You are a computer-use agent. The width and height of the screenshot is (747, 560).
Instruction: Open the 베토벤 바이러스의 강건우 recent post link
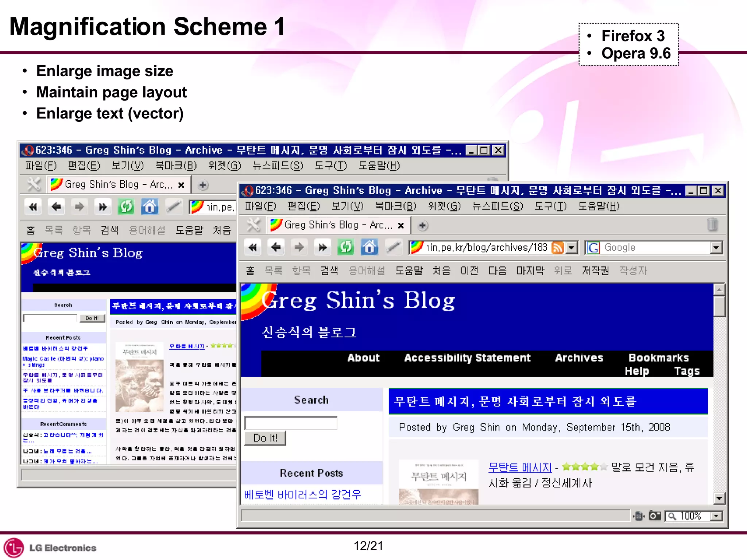[x=303, y=495]
